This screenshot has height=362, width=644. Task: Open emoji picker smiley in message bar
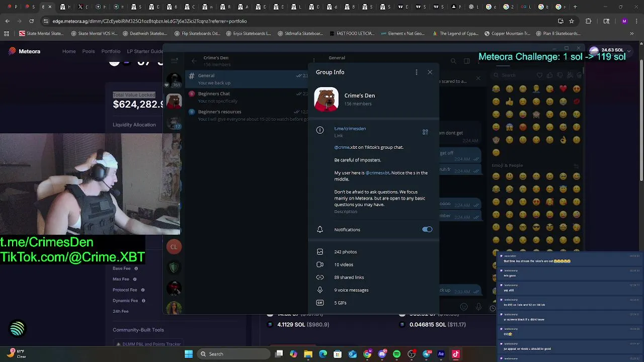464,307
